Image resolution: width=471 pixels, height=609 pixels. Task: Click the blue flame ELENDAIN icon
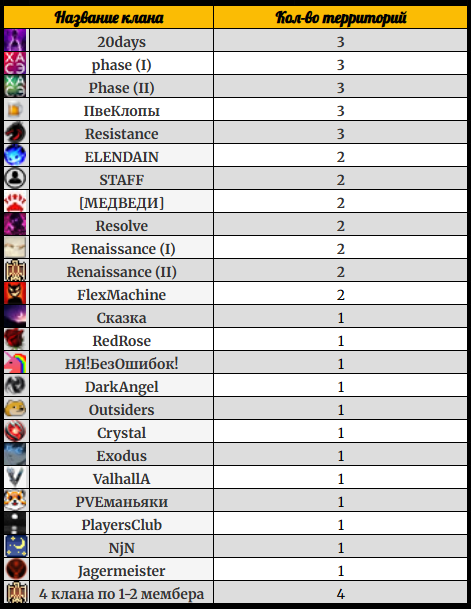click(x=15, y=155)
